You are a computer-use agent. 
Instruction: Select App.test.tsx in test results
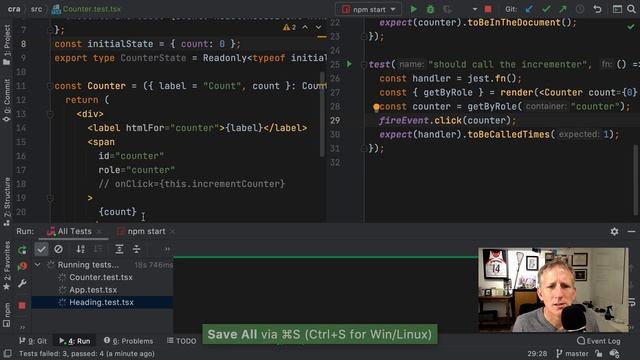pyautogui.click(x=93, y=290)
